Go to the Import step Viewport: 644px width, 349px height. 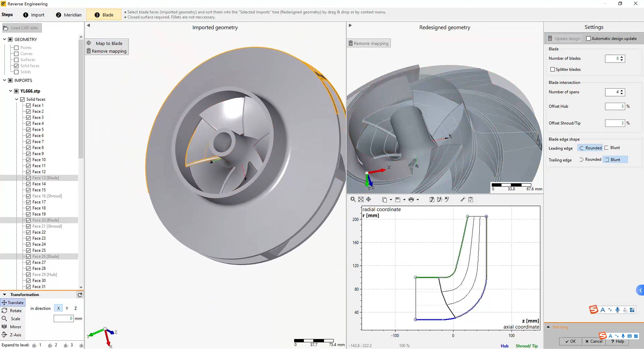34,15
